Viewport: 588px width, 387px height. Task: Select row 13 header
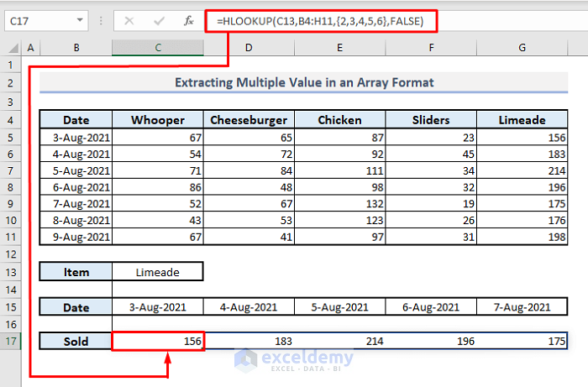point(10,272)
